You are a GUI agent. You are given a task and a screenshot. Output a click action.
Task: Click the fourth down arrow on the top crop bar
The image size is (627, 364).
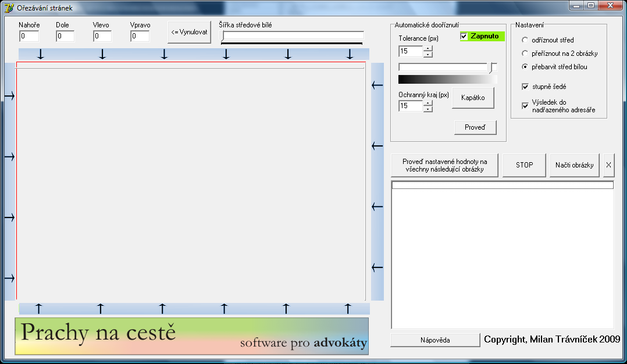[x=226, y=54]
